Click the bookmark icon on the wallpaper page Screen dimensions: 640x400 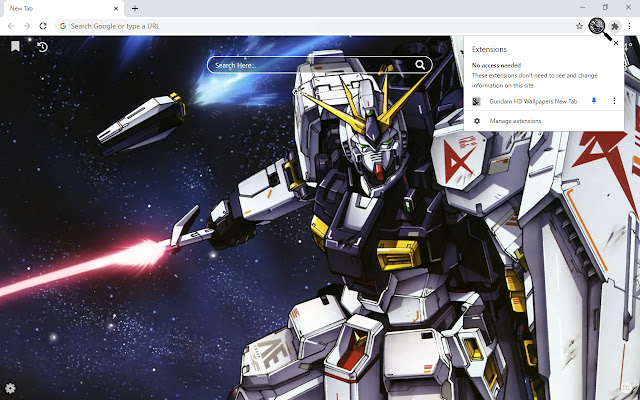pyautogui.click(x=15, y=47)
